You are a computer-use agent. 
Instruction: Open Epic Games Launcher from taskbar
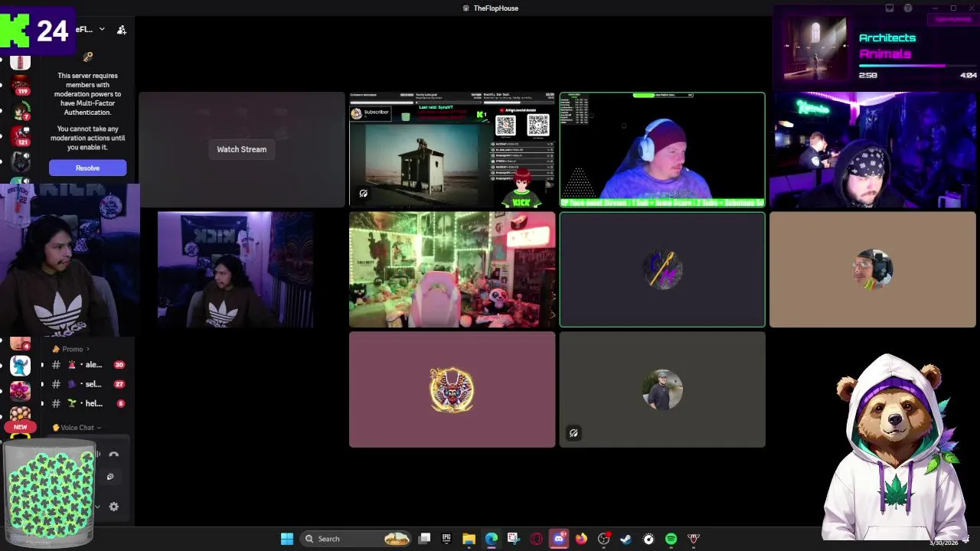(446, 539)
